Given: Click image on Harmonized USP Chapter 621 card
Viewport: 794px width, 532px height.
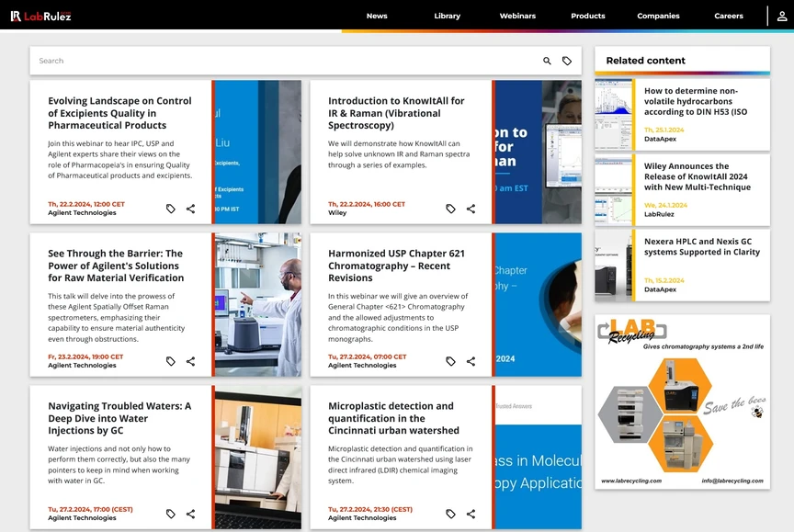Looking at the screenshot, I should [x=538, y=305].
